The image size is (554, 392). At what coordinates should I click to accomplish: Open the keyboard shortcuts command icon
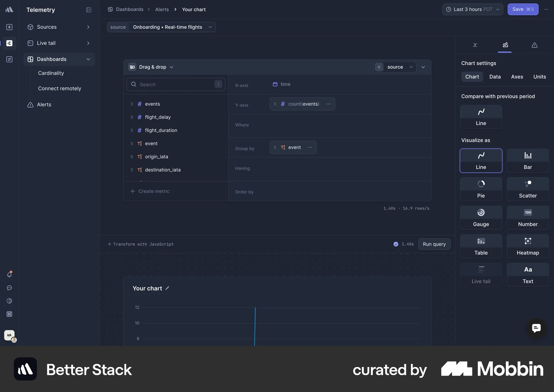point(10,314)
